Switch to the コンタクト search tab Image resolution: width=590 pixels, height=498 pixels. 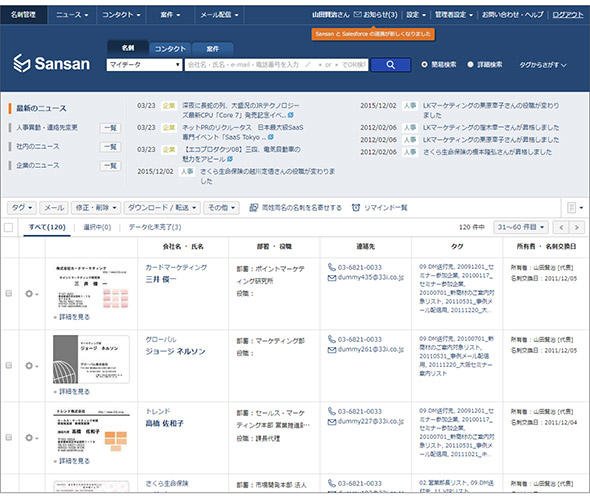(x=170, y=49)
